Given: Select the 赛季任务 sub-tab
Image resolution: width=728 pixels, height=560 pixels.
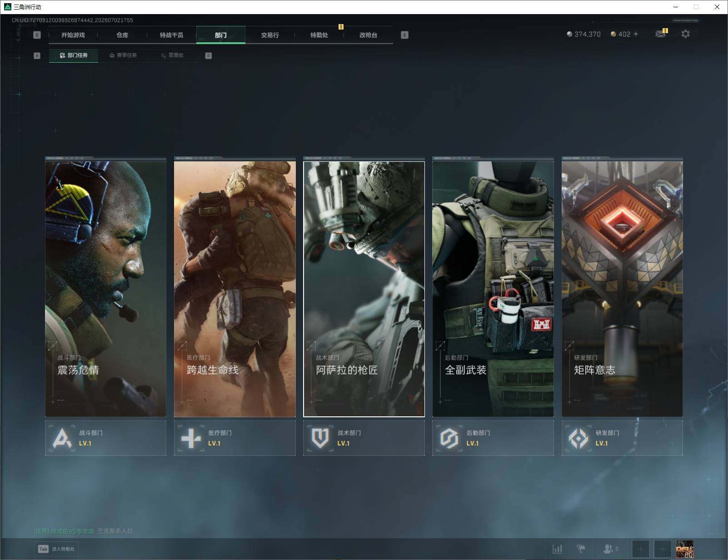Looking at the screenshot, I should [123, 55].
